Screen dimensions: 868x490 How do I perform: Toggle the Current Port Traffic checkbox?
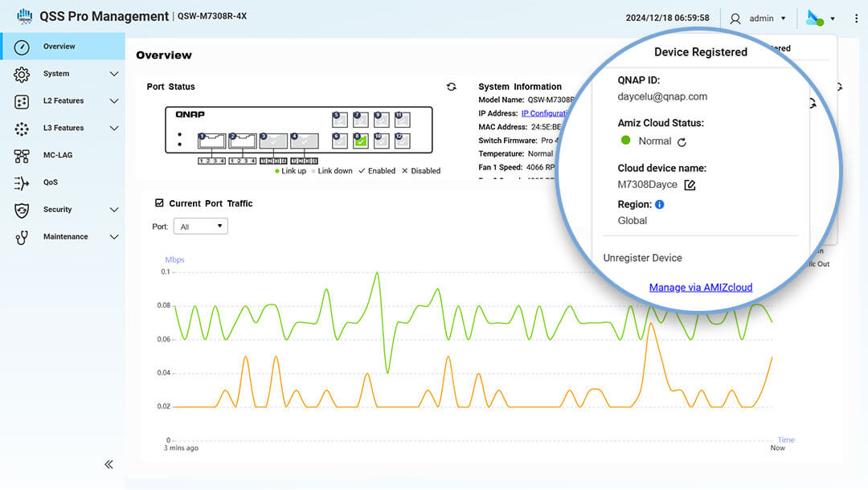pyautogui.click(x=159, y=203)
